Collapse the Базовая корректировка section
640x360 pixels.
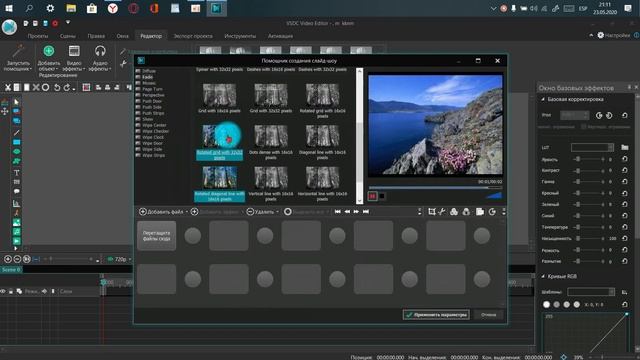pos(543,99)
